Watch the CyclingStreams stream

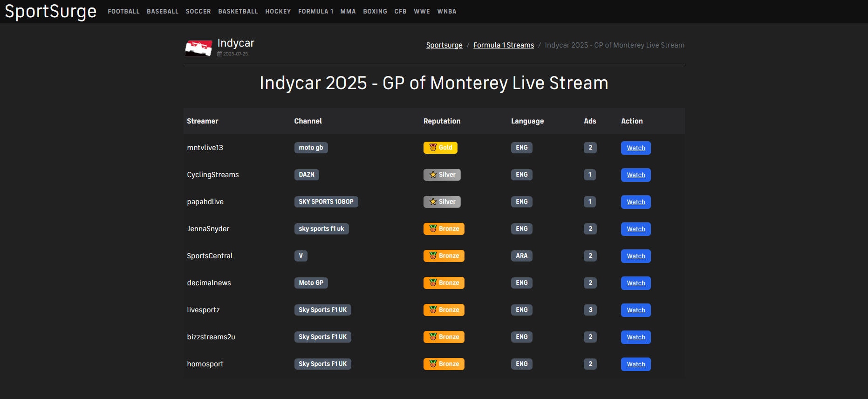[636, 175]
